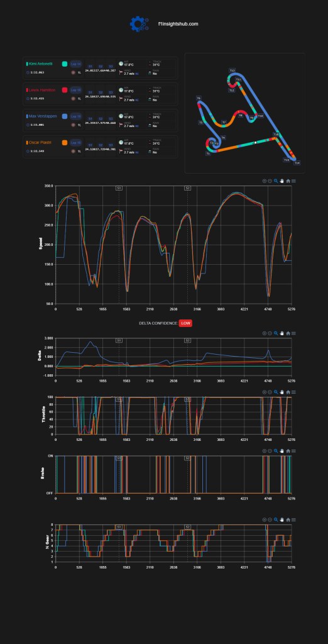
Task: Reset zoom with Speed chart home icon
Action: pyautogui.click(x=288, y=180)
